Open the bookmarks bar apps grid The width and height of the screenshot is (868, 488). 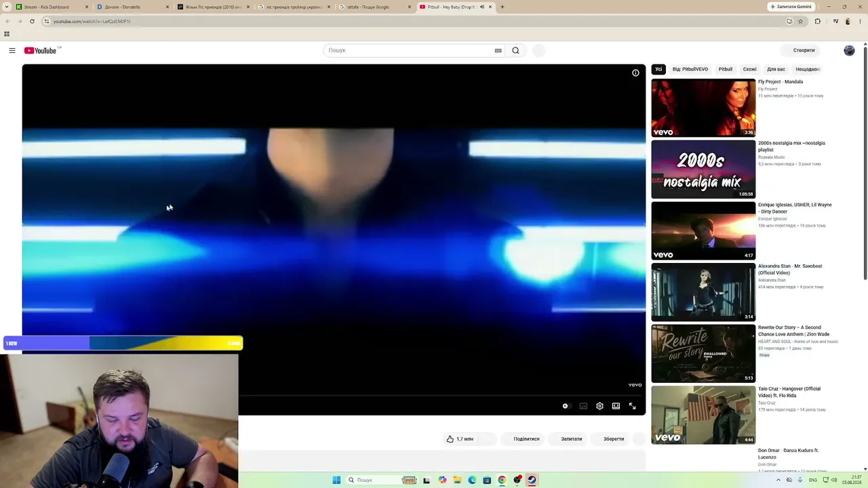coord(7,34)
